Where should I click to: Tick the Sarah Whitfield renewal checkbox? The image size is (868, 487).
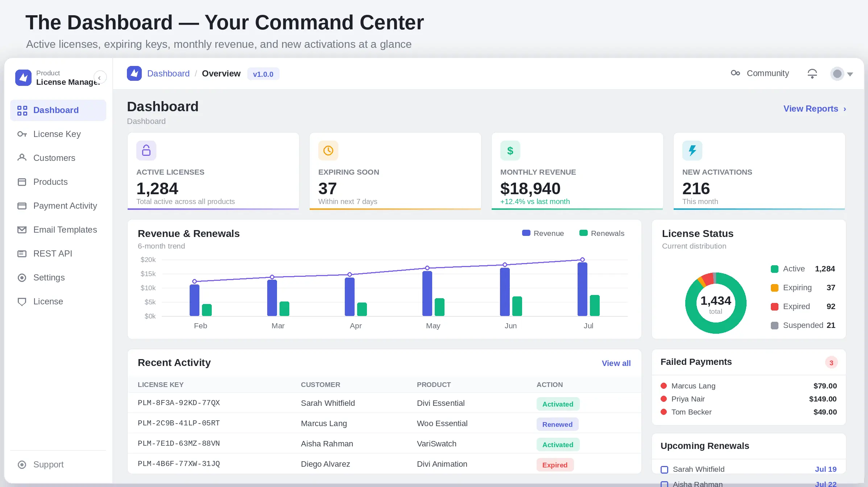point(665,470)
